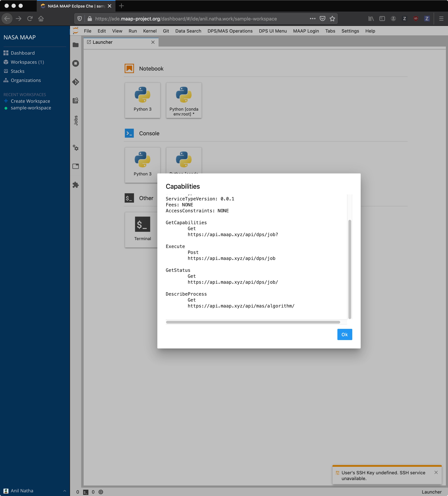
Task: Open the running kernels and terminals panel
Action: pyautogui.click(x=76, y=63)
